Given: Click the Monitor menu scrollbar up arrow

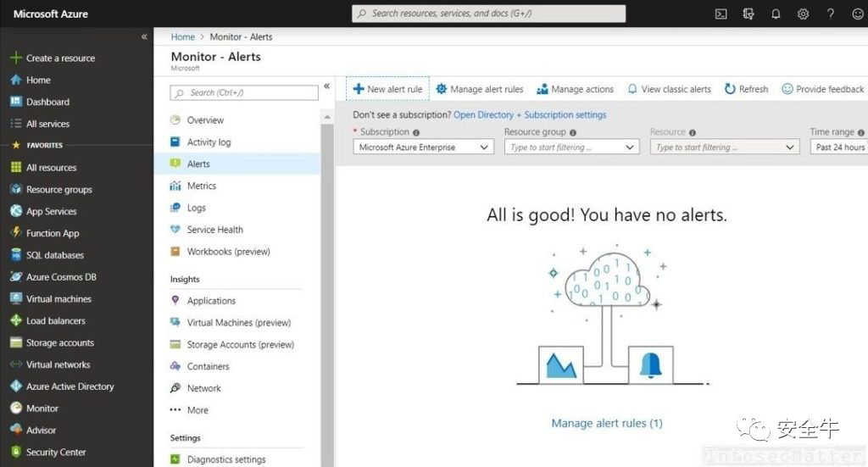Looking at the screenshot, I should point(327,117).
